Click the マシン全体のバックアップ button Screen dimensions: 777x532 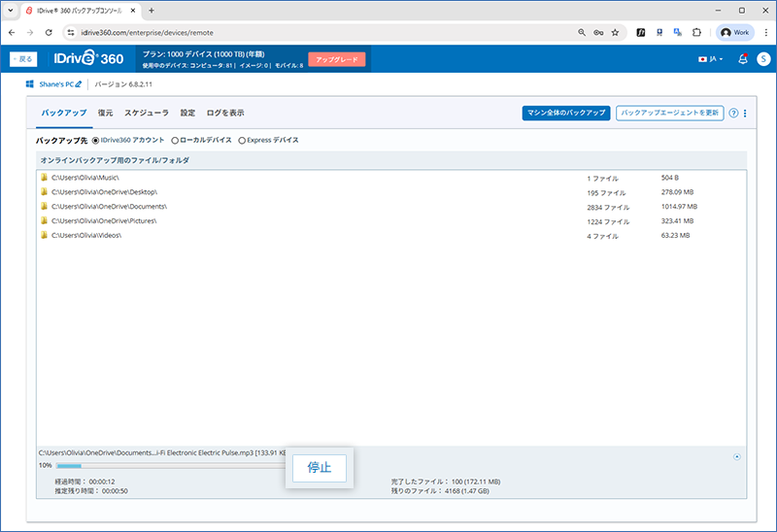pyautogui.click(x=565, y=114)
